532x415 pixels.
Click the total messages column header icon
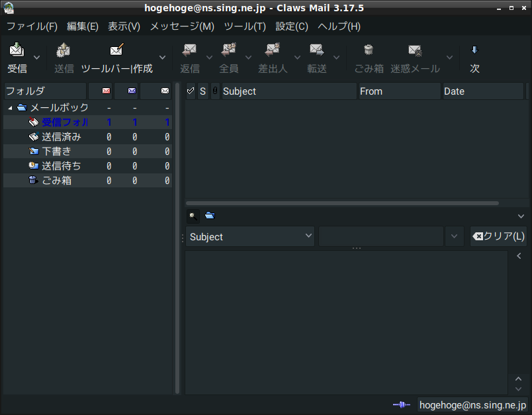coord(165,91)
